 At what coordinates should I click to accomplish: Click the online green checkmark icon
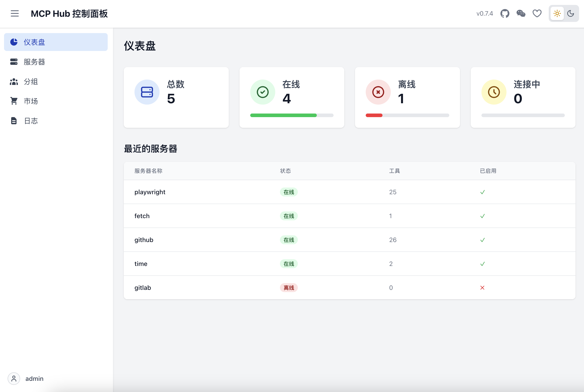tap(263, 92)
